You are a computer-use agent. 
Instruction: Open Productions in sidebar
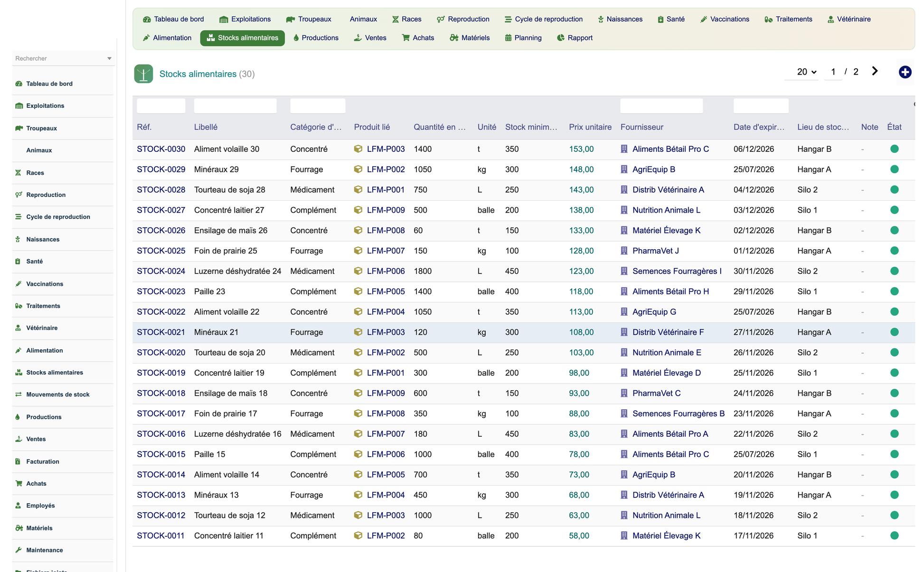pyautogui.click(x=44, y=417)
